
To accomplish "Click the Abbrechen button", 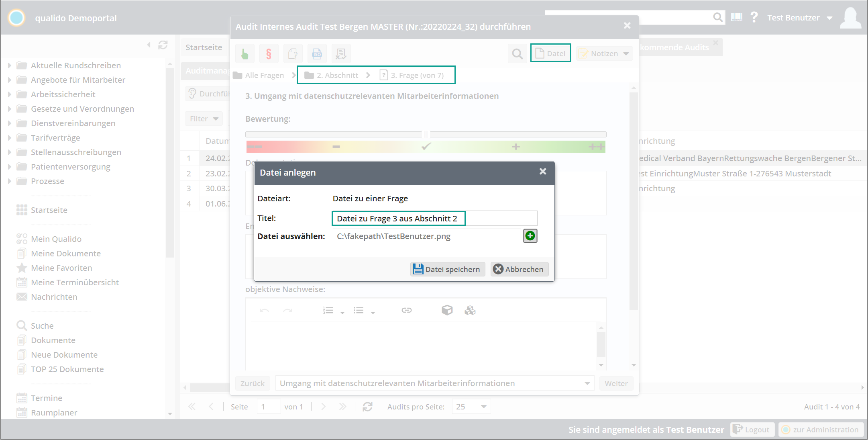I will click(519, 269).
